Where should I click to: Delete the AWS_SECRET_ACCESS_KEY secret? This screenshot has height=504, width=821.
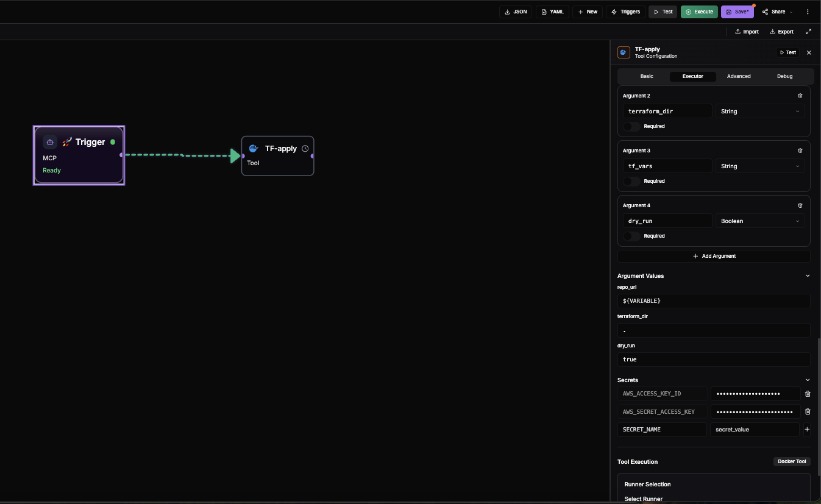(x=808, y=411)
